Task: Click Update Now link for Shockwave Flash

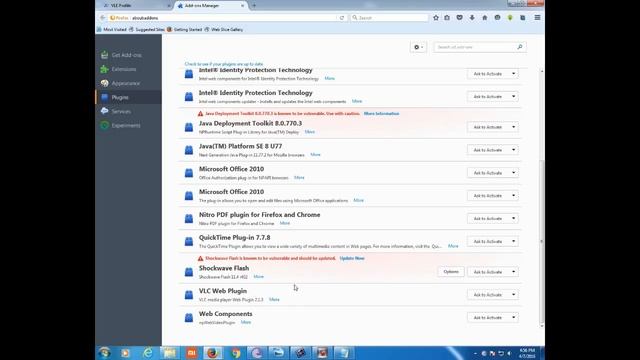Action: tap(352, 258)
